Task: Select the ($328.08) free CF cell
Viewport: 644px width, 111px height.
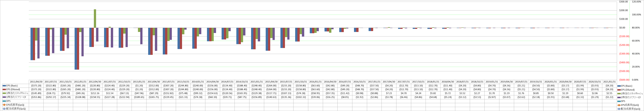Action: [x=80, y=97]
